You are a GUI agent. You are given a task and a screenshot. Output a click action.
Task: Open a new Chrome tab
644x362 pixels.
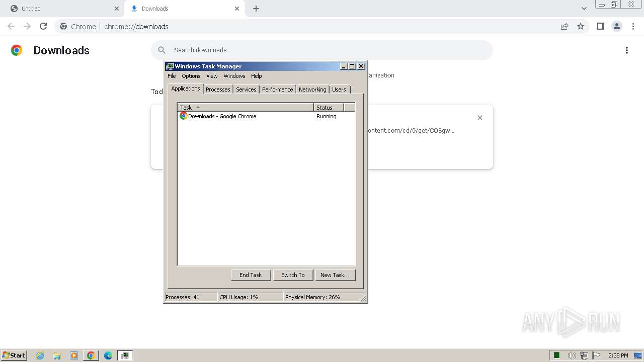pos(256,9)
